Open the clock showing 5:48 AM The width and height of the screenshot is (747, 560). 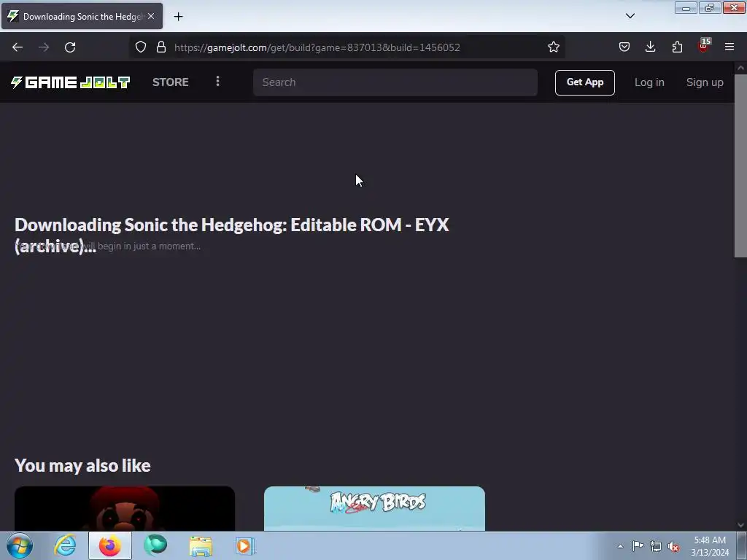pyautogui.click(x=710, y=546)
